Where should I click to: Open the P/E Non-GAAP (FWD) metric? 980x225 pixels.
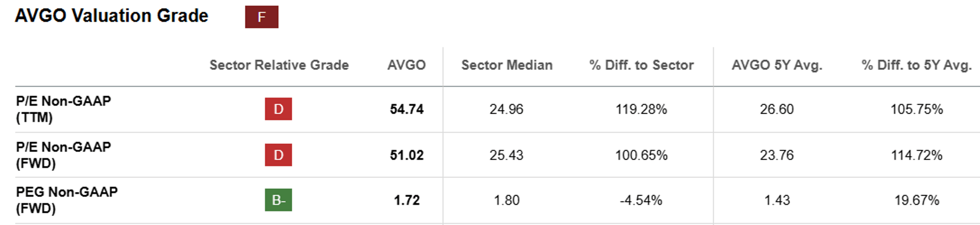pos(63,155)
